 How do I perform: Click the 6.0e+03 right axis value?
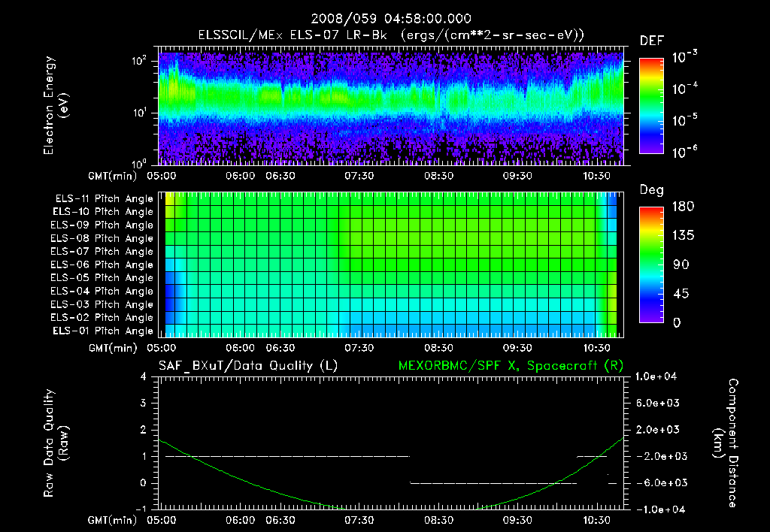coord(658,403)
